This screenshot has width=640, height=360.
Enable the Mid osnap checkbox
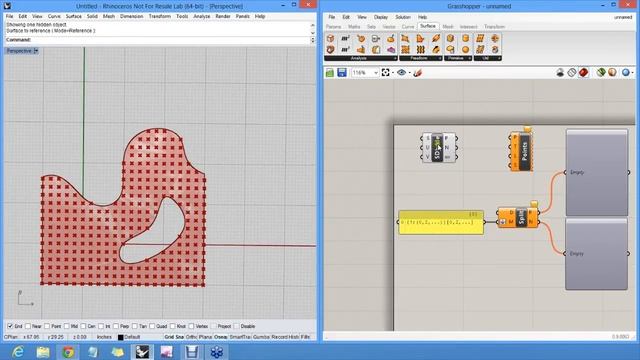(x=67, y=326)
